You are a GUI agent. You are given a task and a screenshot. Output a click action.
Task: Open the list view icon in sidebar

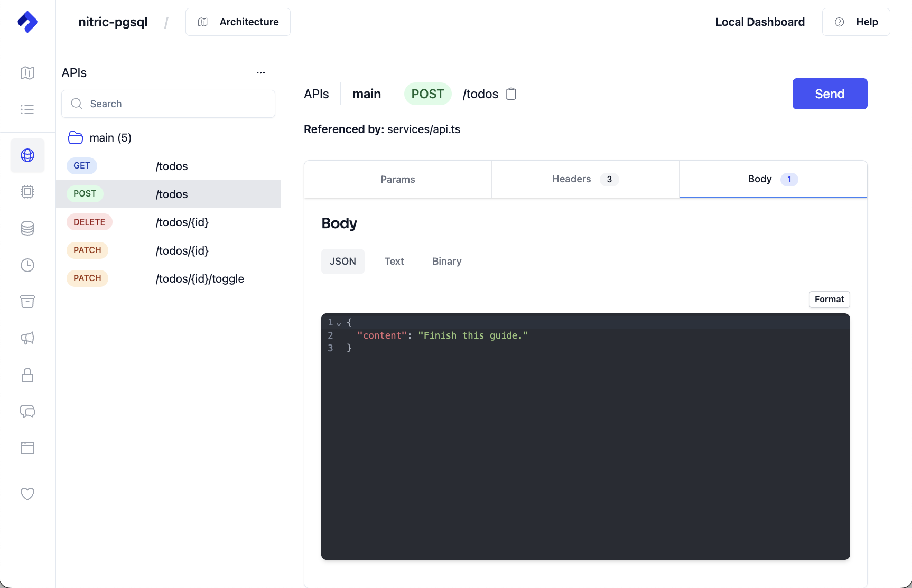pyautogui.click(x=27, y=109)
